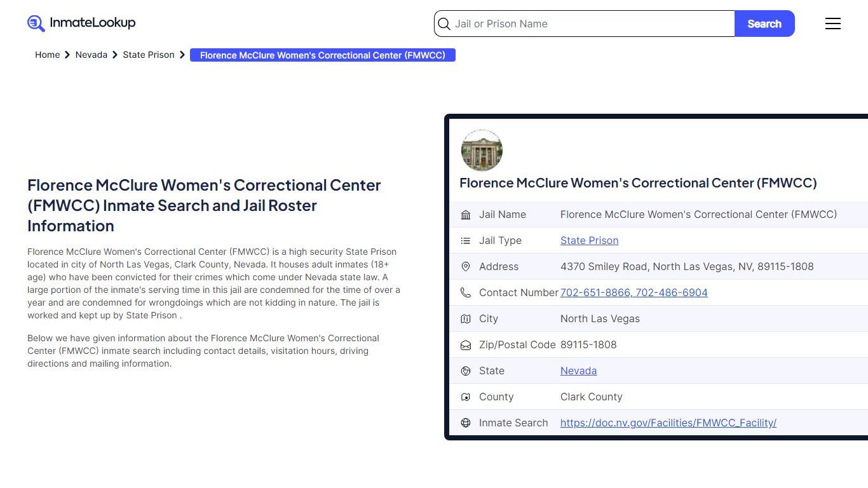
Task: Open the Nevada state link in table
Action: [x=578, y=370]
